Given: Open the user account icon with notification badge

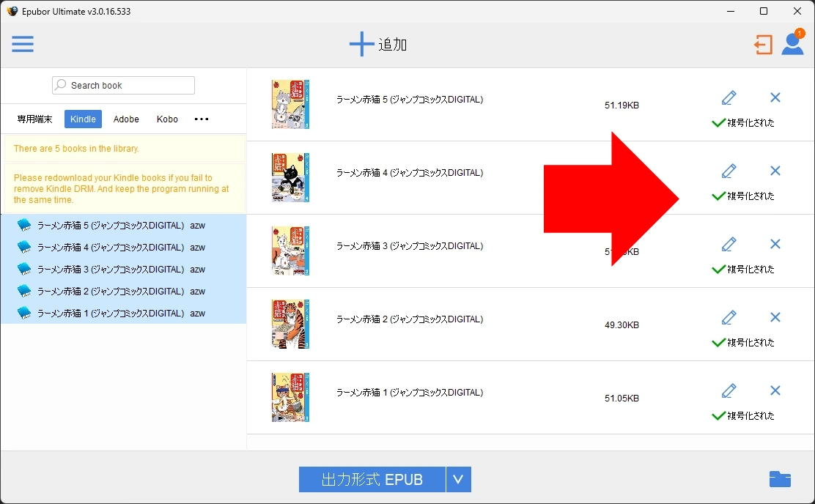Looking at the screenshot, I should pyautogui.click(x=792, y=44).
